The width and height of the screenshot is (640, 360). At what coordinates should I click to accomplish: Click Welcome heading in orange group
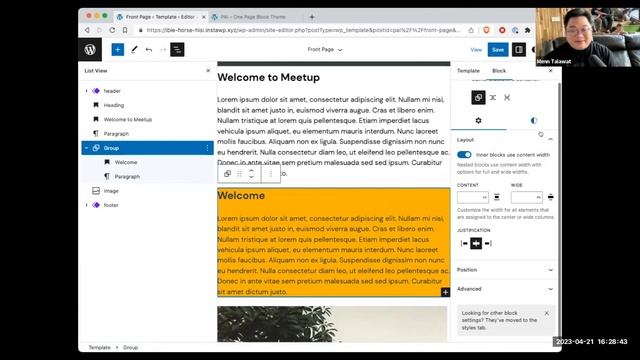[x=241, y=196]
